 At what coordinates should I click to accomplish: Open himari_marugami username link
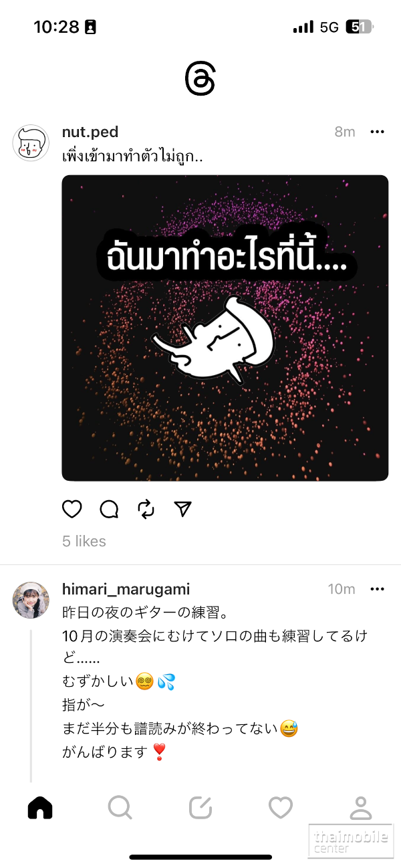(x=126, y=589)
